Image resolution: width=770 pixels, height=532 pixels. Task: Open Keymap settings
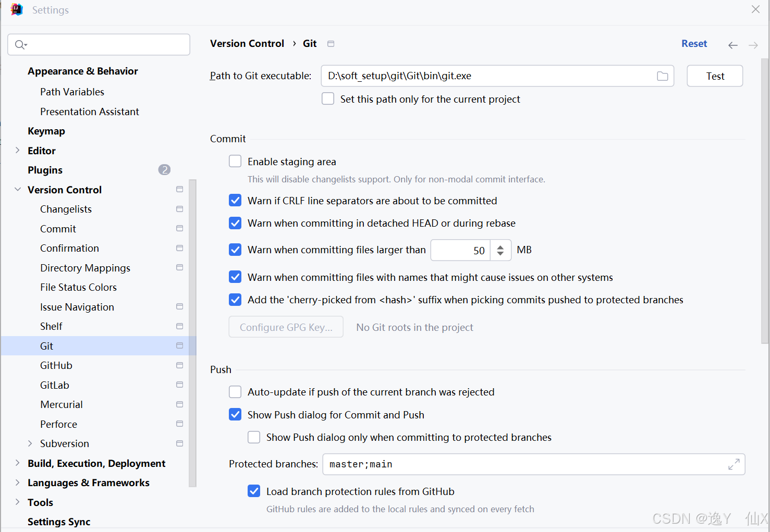click(46, 131)
